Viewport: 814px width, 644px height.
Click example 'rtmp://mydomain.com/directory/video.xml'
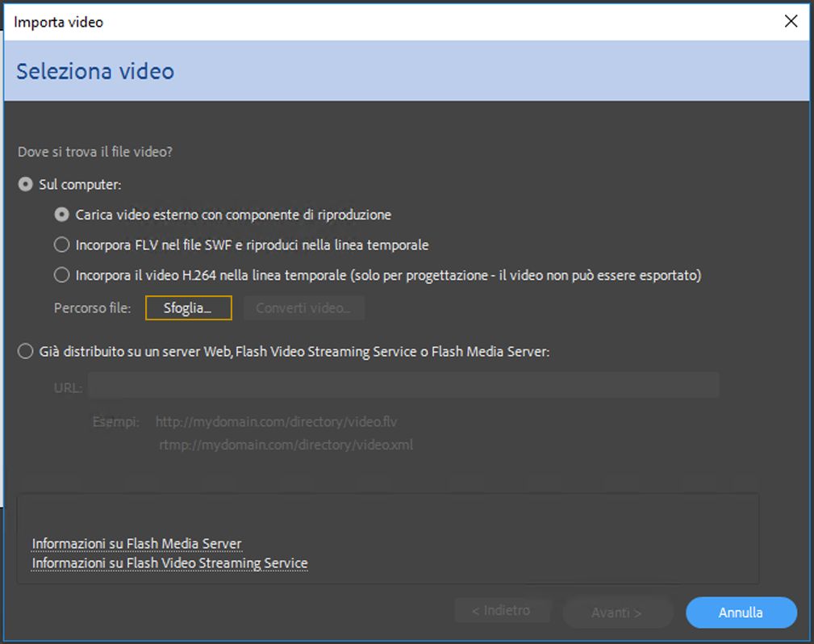286,445
